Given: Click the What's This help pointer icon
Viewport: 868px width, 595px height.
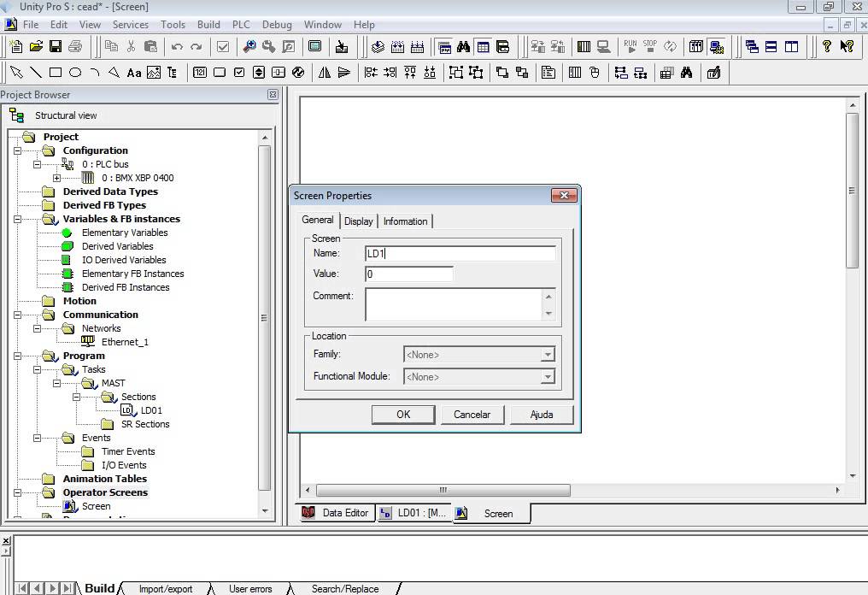Looking at the screenshot, I should (847, 46).
